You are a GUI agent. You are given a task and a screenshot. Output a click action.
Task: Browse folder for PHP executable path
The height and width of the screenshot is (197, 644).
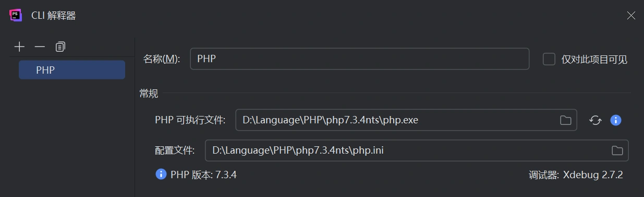pyautogui.click(x=566, y=120)
